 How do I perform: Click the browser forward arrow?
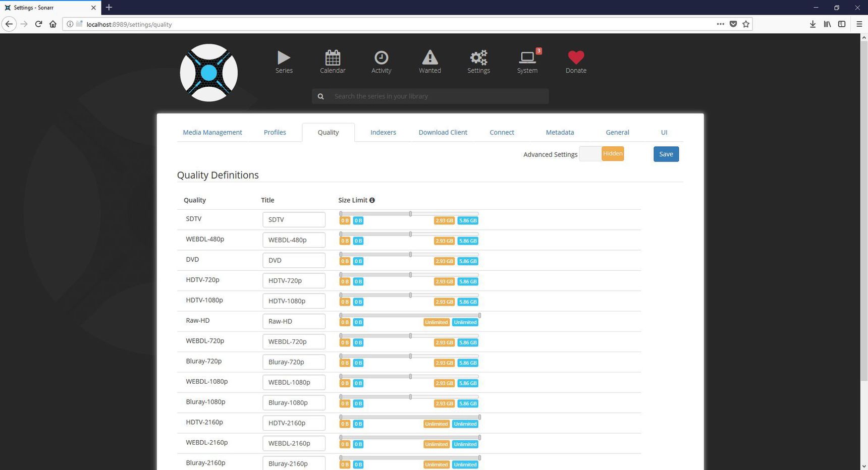tap(24, 24)
